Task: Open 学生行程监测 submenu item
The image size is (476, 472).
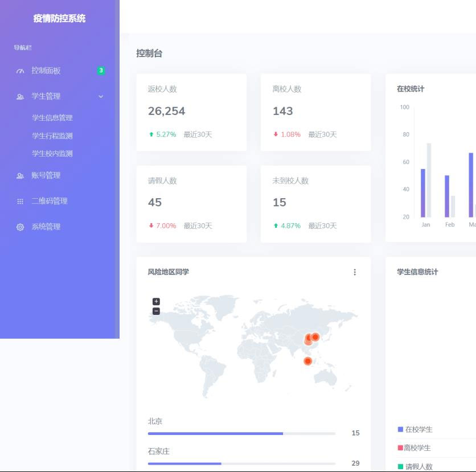Action: pos(52,136)
